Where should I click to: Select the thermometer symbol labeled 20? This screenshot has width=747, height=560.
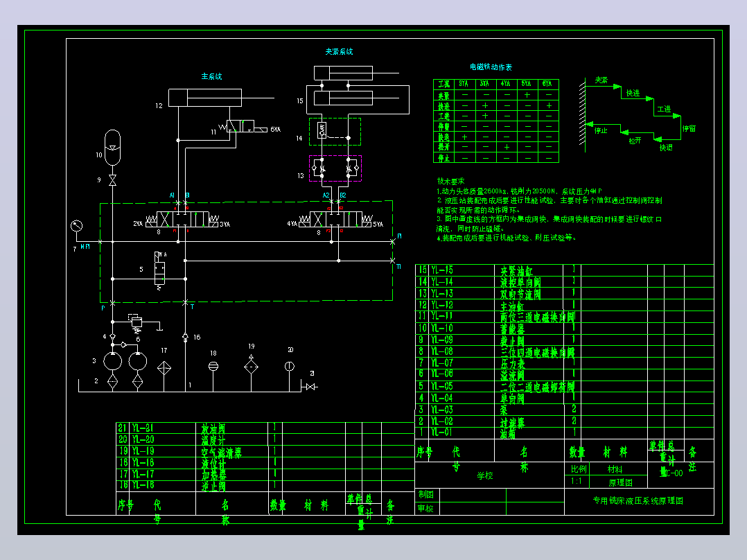(289, 366)
